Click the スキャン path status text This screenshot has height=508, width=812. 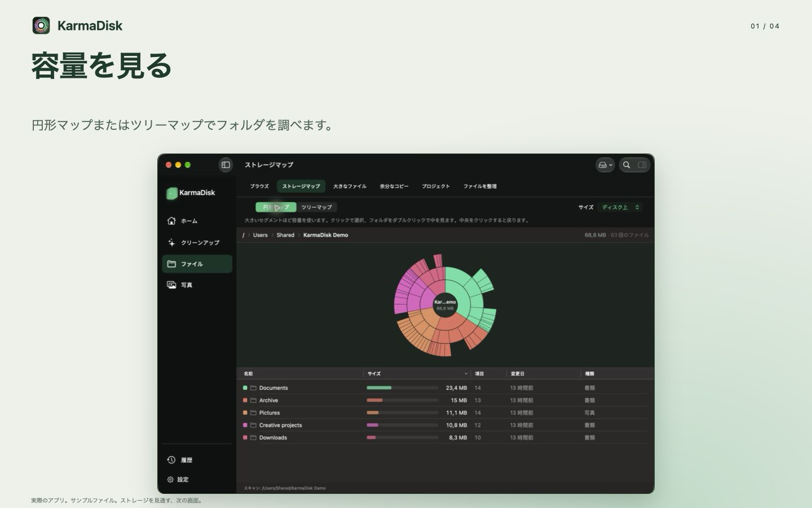coord(285,488)
